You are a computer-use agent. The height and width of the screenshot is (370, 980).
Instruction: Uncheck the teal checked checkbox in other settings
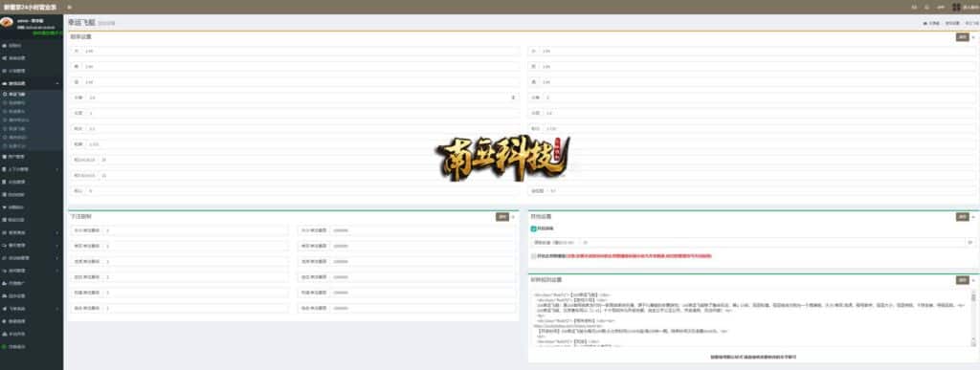(x=533, y=229)
